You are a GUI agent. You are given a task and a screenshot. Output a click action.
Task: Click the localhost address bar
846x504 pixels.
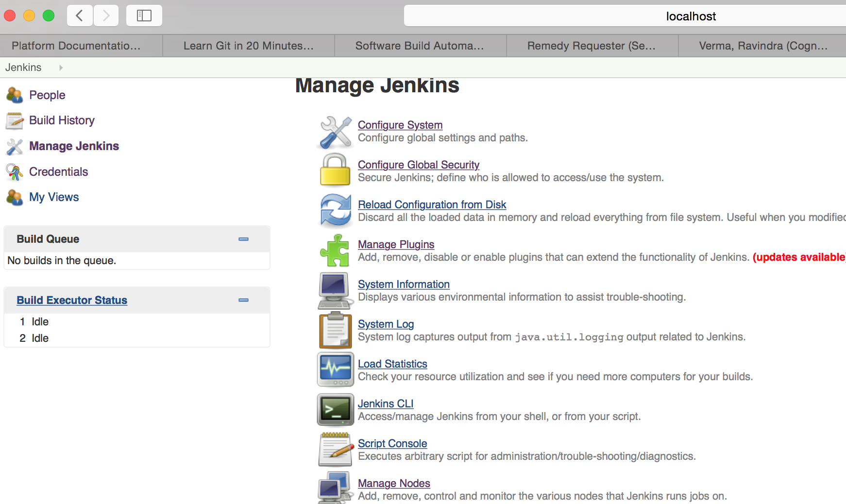pyautogui.click(x=625, y=16)
